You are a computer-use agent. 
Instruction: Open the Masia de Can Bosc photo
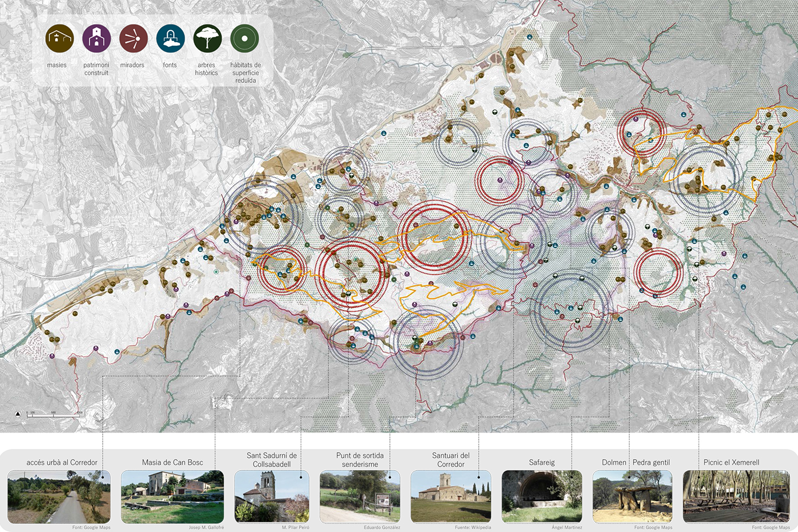click(x=172, y=496)
